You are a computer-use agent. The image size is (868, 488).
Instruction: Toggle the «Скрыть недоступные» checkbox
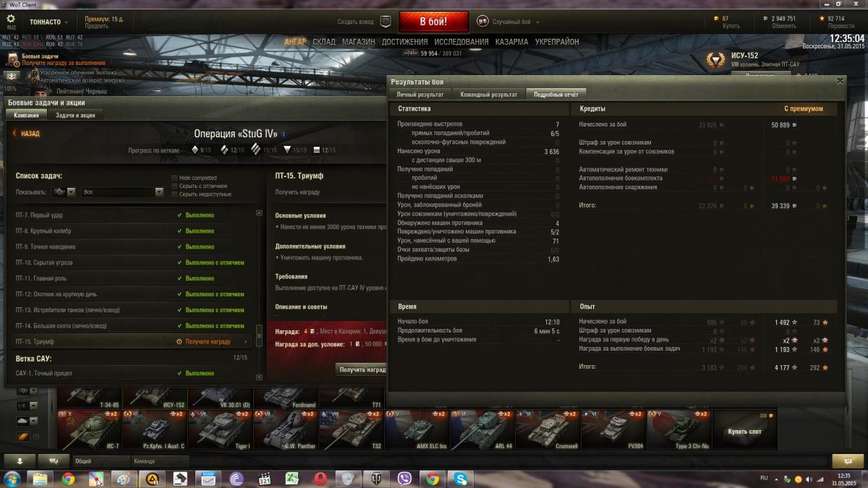click(x=174, y=194)
